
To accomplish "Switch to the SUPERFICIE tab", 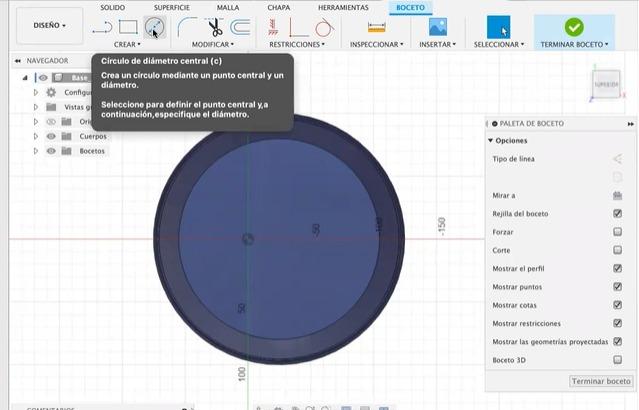I will [x=172, y=8].
